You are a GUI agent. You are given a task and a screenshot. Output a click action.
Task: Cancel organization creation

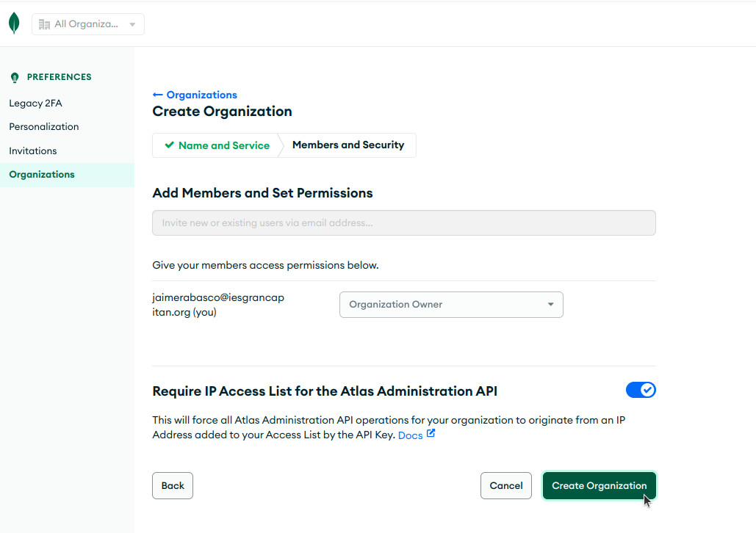point(506,486)
